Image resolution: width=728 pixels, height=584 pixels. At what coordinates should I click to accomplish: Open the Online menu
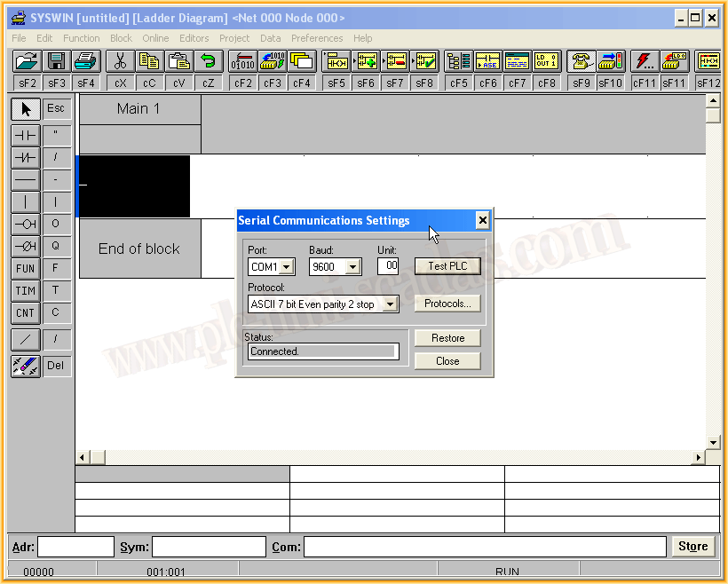click(x=155, y=38)
